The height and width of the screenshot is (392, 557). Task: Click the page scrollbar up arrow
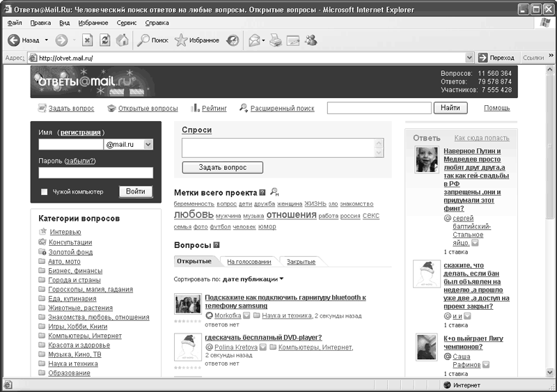pos(550,70)
